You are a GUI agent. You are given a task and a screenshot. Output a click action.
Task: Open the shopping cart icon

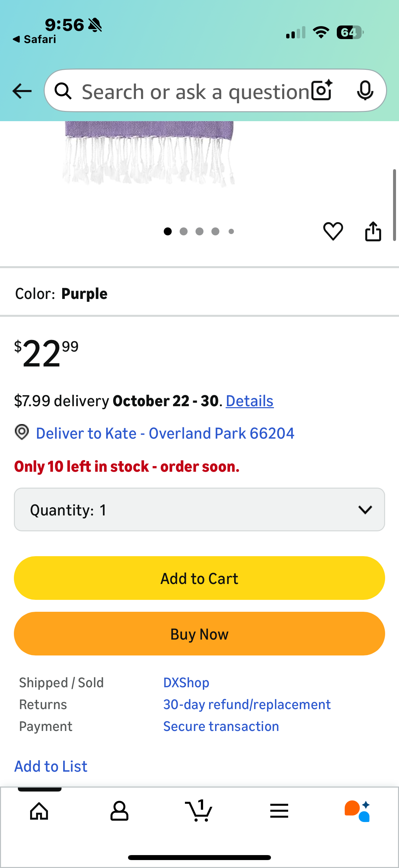pyautogui.click(x=199, y=811)
